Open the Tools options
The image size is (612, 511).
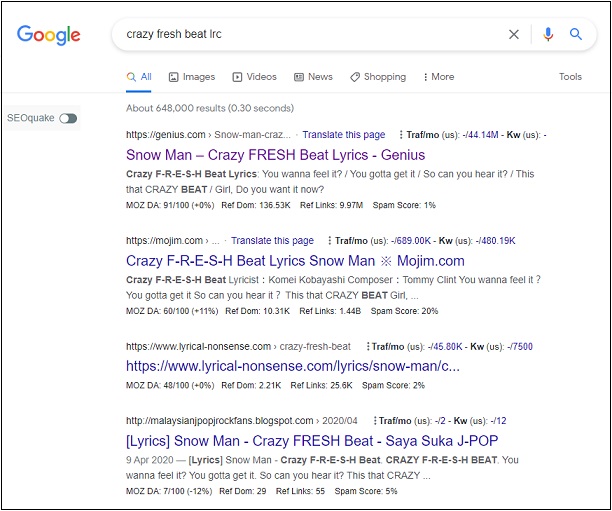pyautogui.click(x=570, y=77)
